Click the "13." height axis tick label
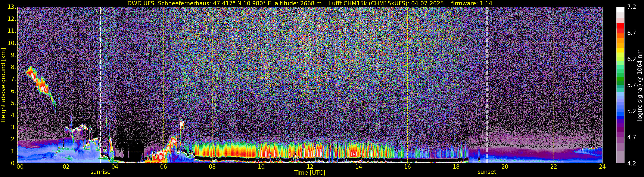This screenshot has height=177, width=644. [12, 7]
